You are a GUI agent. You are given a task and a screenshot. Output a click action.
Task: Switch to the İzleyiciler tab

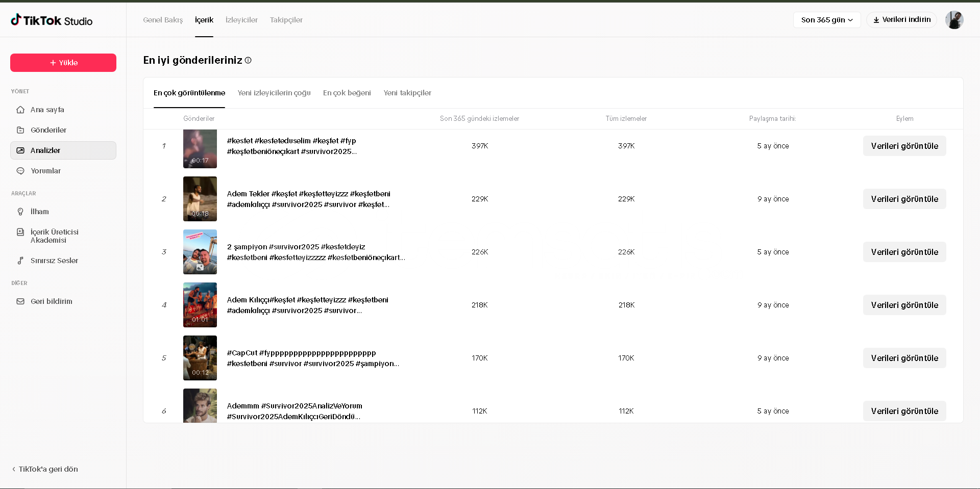tap(241, 20)
